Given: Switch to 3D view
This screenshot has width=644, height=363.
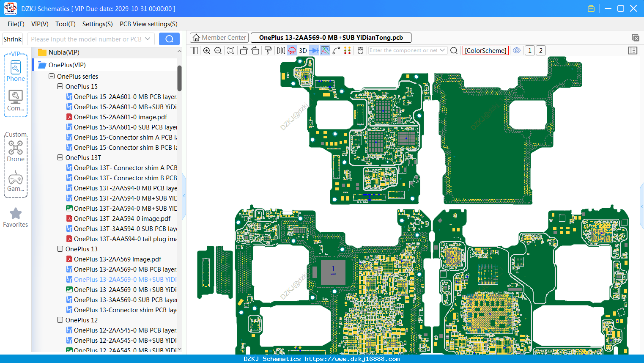Looking at the screenshot, I should click(x=303, y=50).
